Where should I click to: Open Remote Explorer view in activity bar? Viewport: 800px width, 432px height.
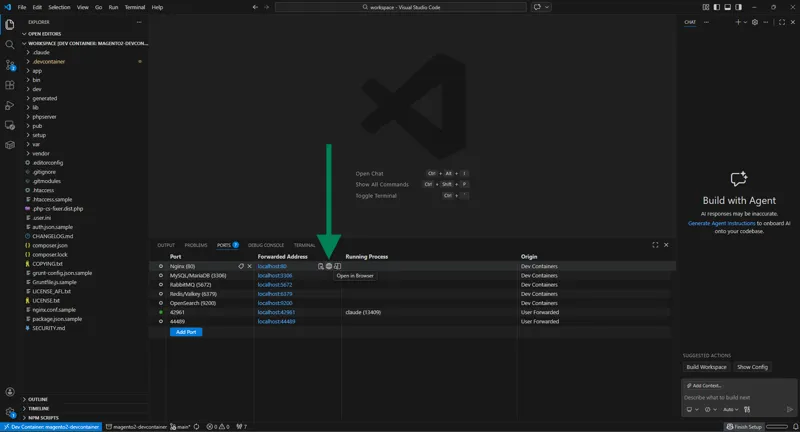click(10, 125)
